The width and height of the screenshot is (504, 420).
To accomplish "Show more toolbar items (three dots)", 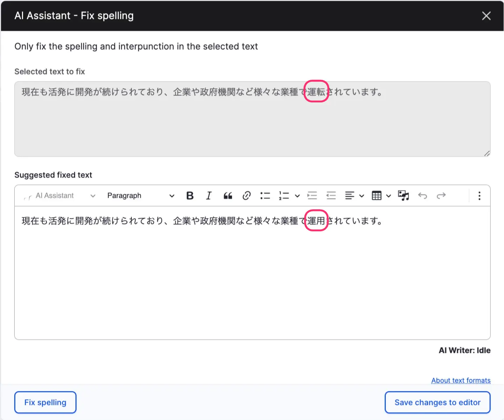I will tap(479, 196).
